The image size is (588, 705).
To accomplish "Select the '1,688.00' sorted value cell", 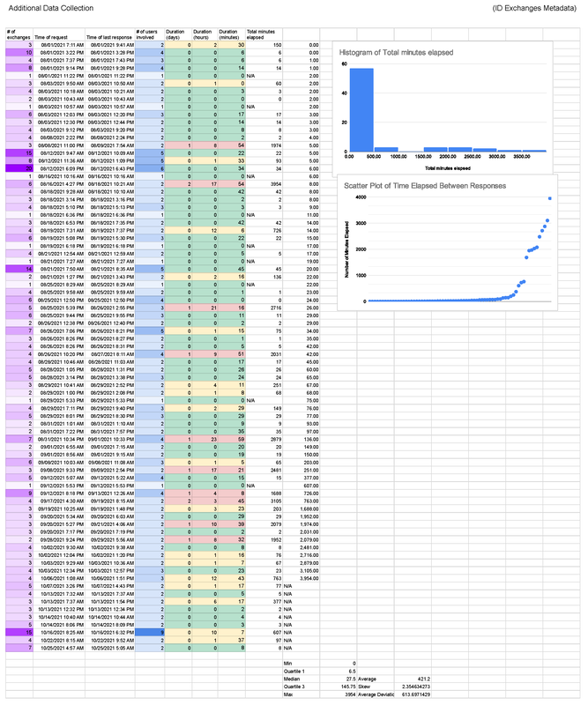I will tap(301, 509).
